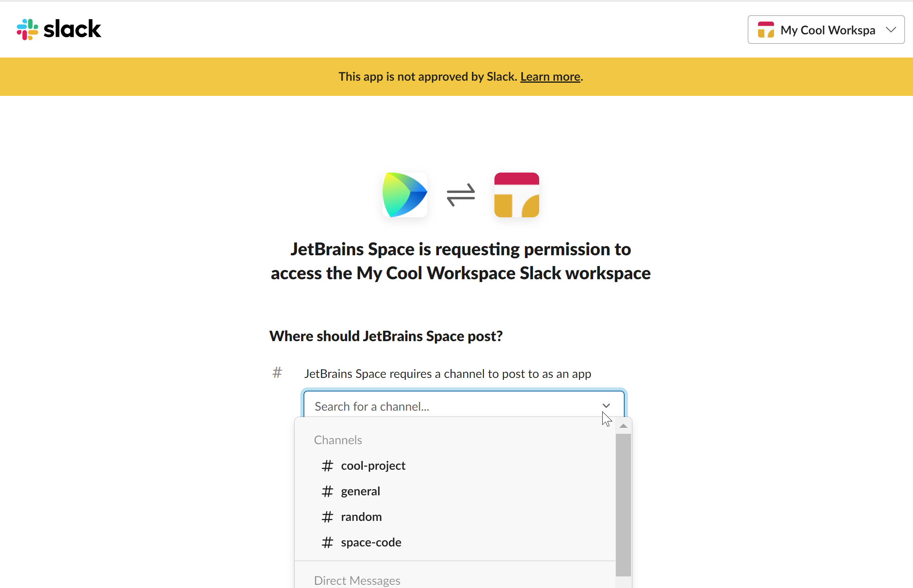
Task: Click workspace icon in top-right switcher
Action: 766,30
